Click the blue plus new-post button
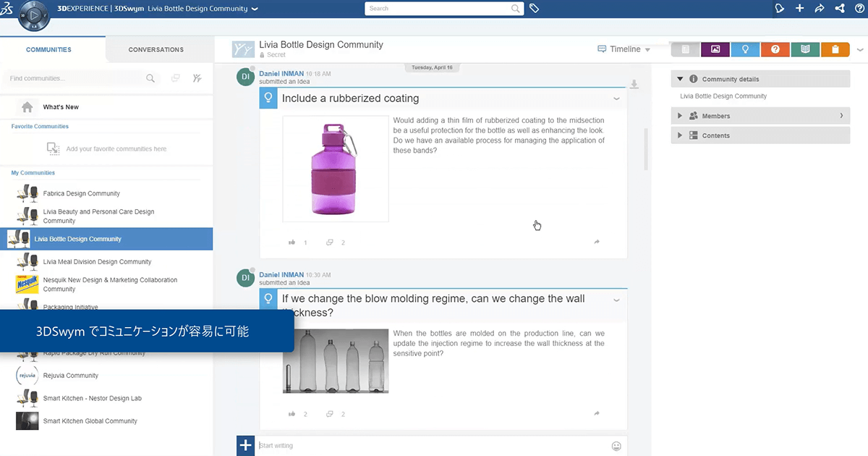The width and height of the screenshot is (868, 456). (246, 445)
